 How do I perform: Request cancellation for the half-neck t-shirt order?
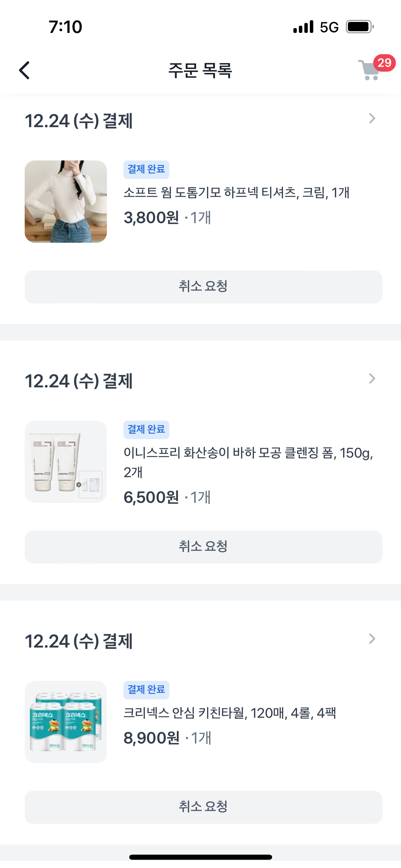[x=203, y=287]
